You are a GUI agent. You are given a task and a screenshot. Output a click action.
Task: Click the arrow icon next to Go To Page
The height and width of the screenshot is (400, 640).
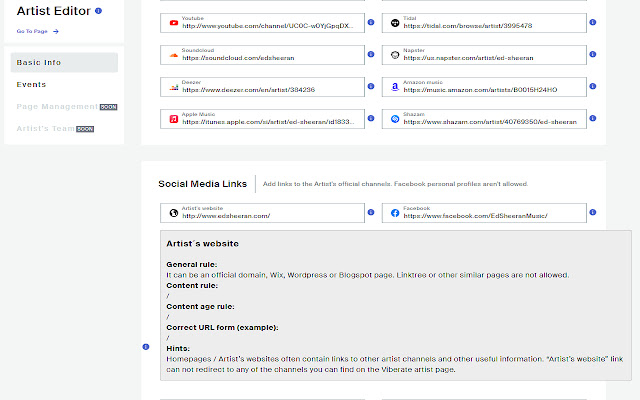tap(56, 31)
